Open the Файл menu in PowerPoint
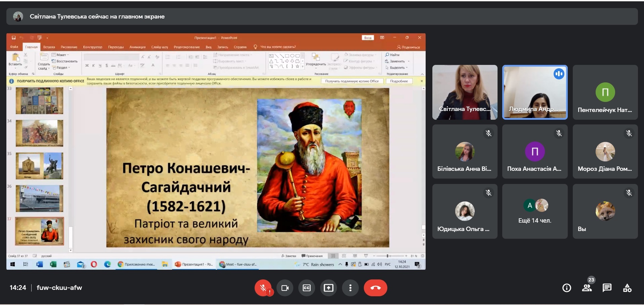Screen dimensions: 644x305 click(14, 47)
